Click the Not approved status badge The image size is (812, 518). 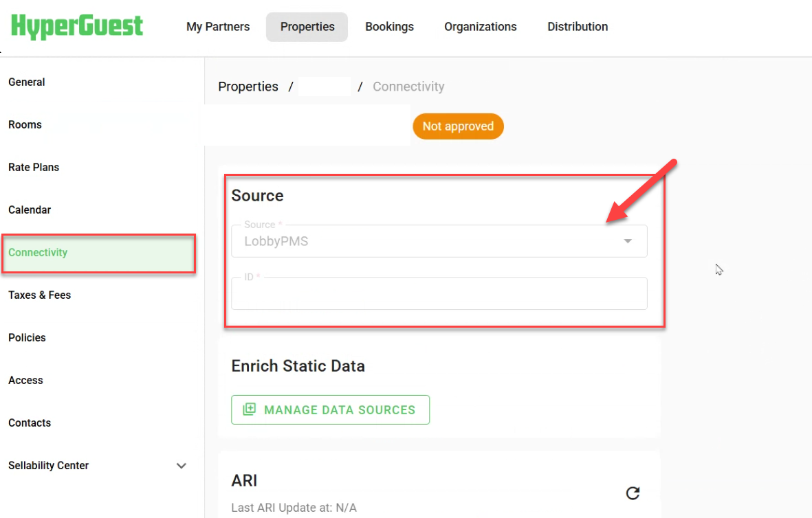[x=459, y=126]
